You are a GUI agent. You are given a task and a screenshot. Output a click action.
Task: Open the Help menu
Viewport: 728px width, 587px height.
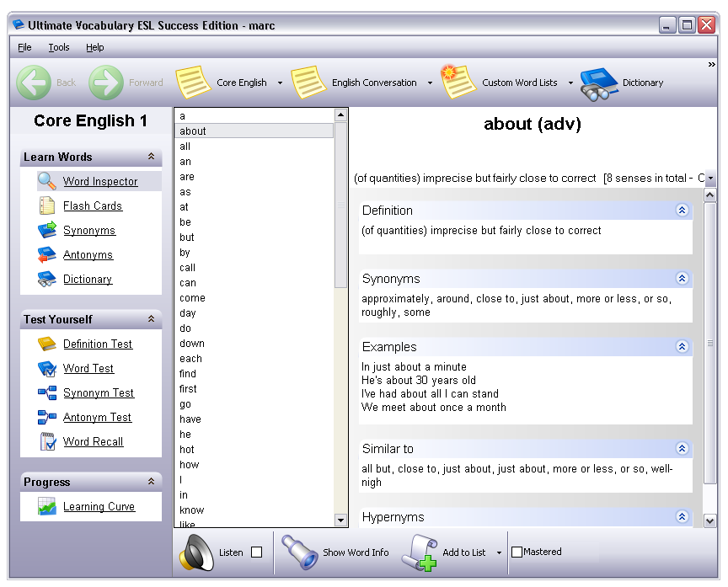click(x=94, y=47)
